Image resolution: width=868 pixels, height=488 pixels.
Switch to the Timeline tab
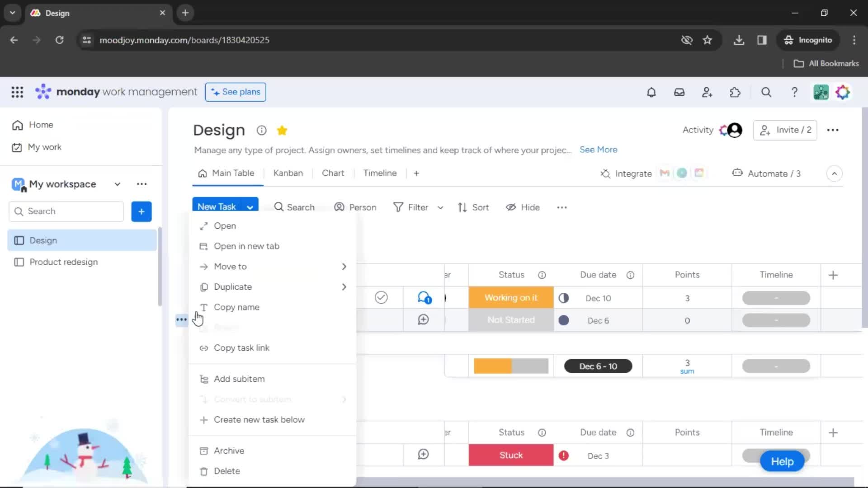coord(380,173)
